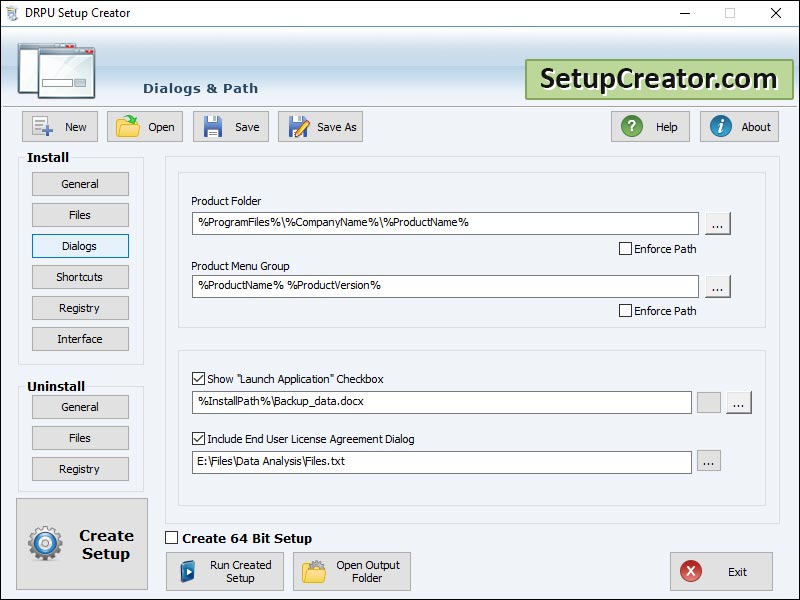Image resolution: width=800 pixels, height=600 pixels.
Task: Browse for the Product Folder path
Action: 717,223
